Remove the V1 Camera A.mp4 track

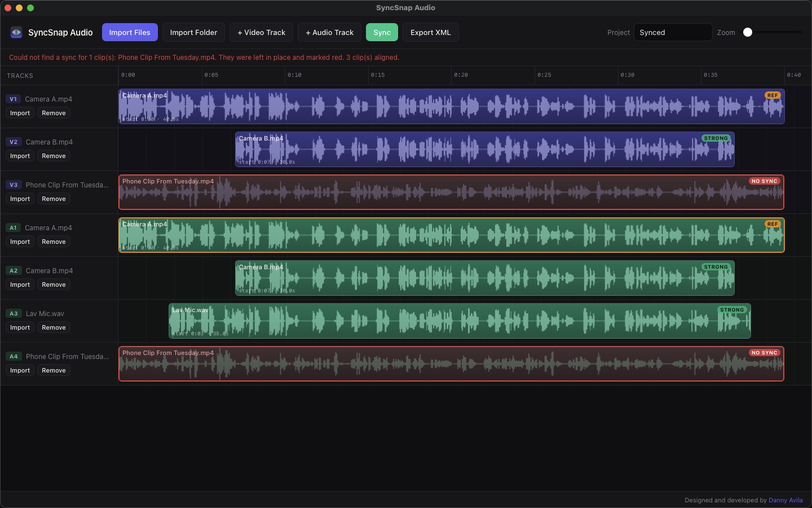pos(54,113)
